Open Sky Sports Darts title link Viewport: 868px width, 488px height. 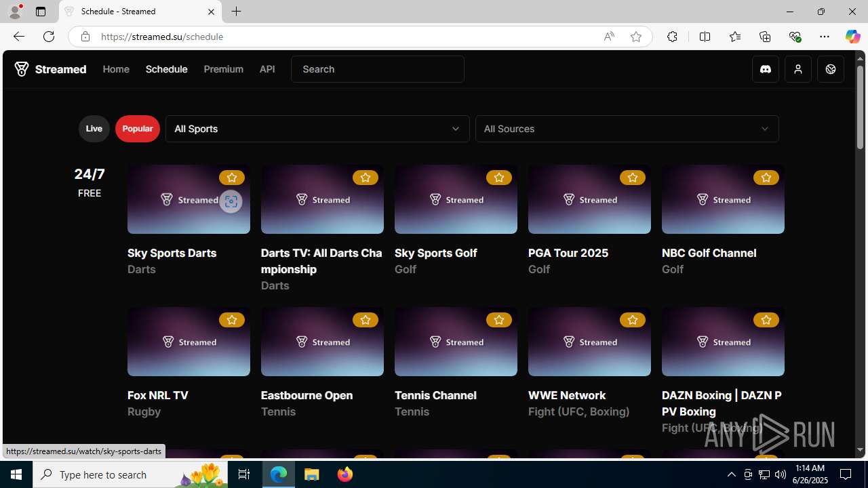pos(172,253)
